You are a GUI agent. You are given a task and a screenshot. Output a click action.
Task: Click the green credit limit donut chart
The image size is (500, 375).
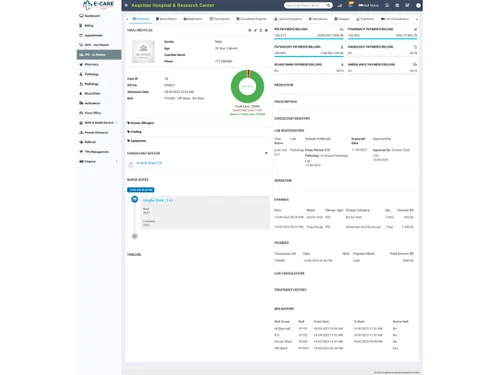tap(247, 86)
